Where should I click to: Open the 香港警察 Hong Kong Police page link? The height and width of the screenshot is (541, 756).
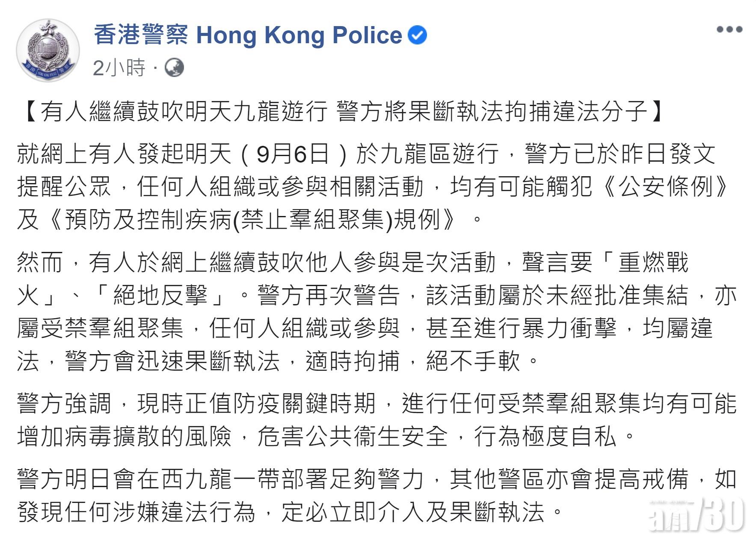(248, 36)
